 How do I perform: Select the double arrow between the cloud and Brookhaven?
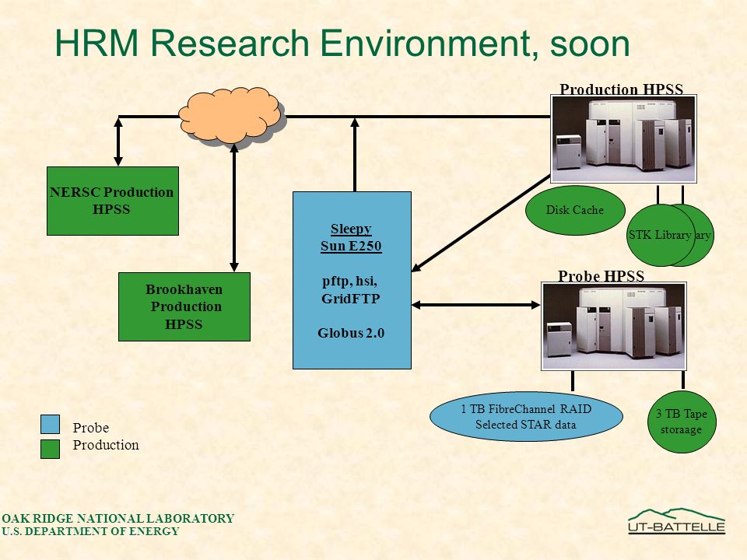234,208
